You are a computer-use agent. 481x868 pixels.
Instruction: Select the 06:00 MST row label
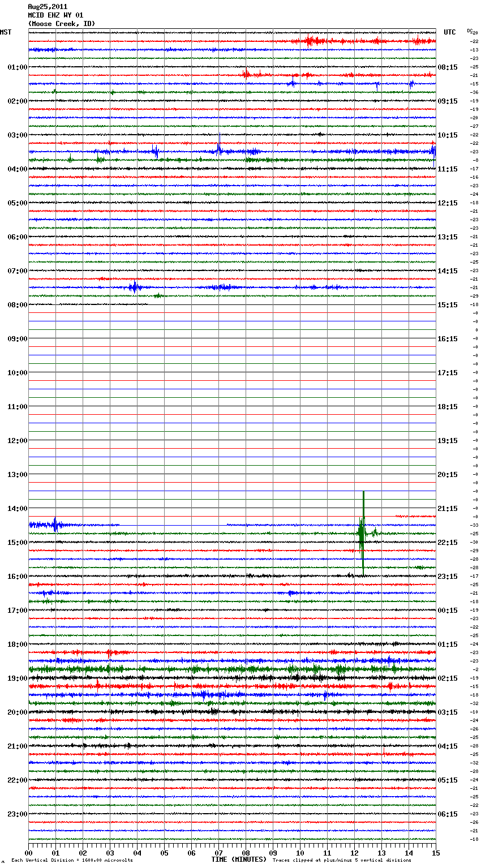click(18, 237)
